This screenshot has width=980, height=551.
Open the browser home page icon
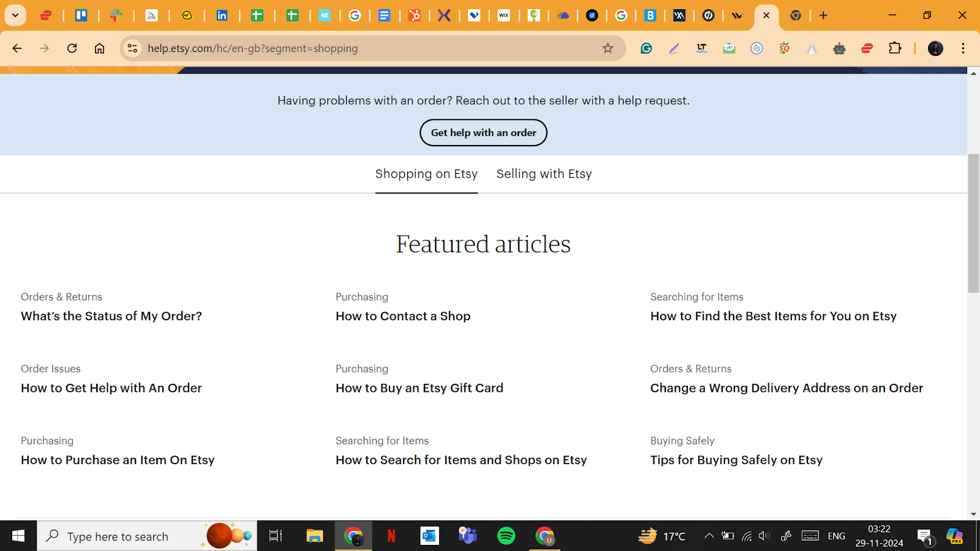(x=99, y=48)
